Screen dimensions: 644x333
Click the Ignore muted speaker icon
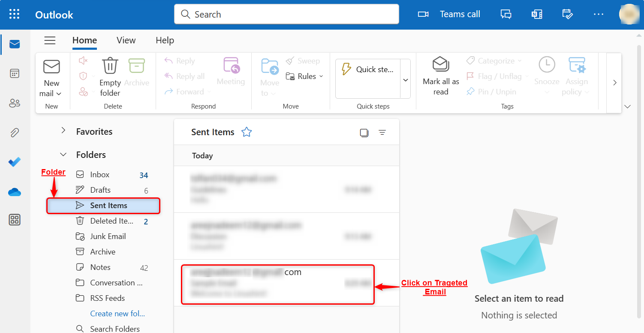(83, 61)
